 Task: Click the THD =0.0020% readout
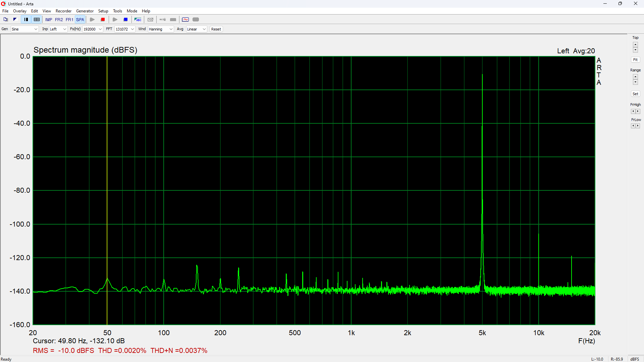[122, 351]
